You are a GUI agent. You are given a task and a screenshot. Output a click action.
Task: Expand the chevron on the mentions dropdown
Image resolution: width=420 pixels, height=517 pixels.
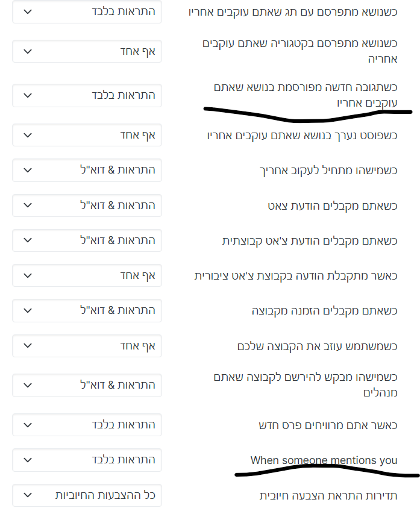[x=27, y=460]
